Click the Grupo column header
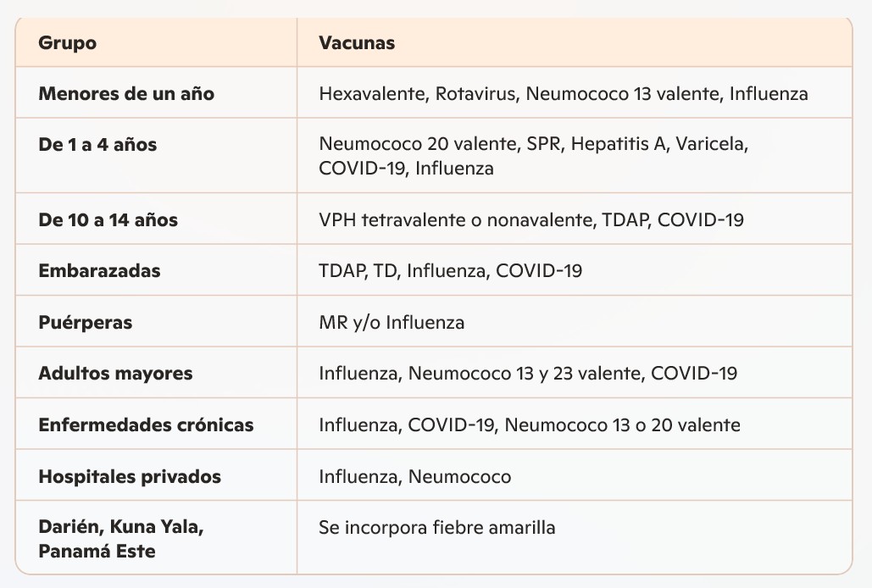The height and width of the screenshot is (588, 872). tap(68, 42)
